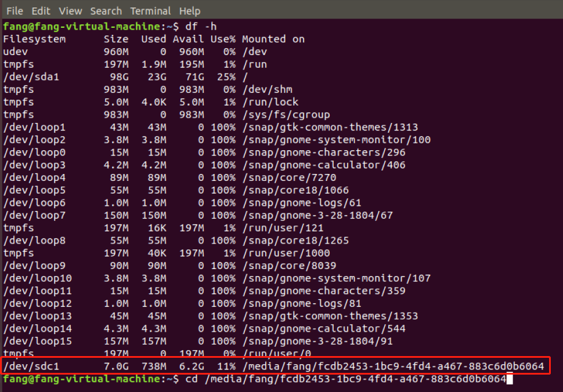Click '/run/user/1000' mount point
The width and height of the screenshot is (563, 392).
click(286, 253)
